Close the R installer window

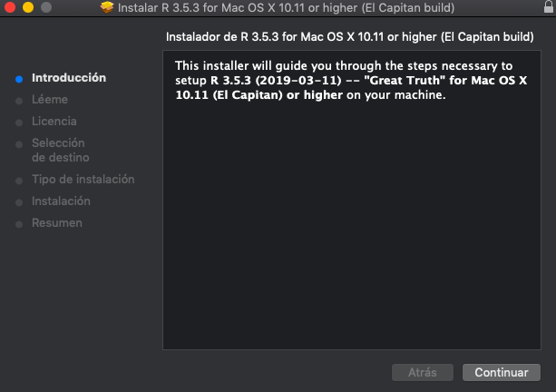(10, 8)
